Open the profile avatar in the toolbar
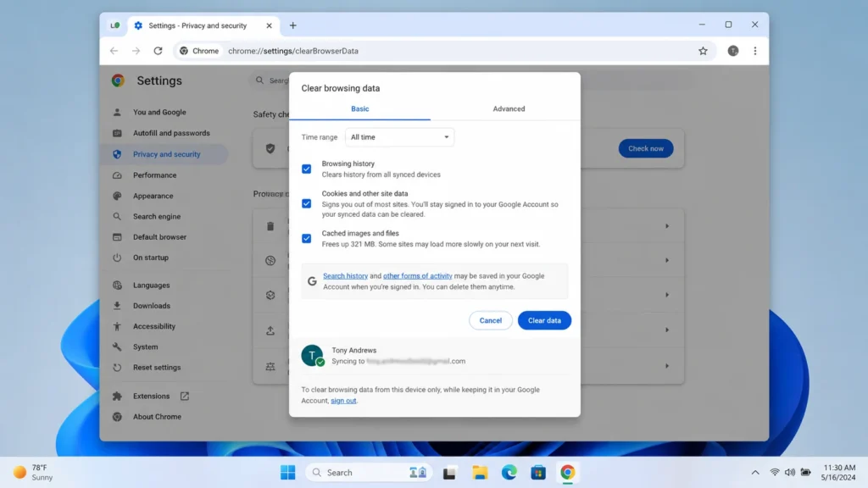868x488 pixels. [x=733, y=51]
